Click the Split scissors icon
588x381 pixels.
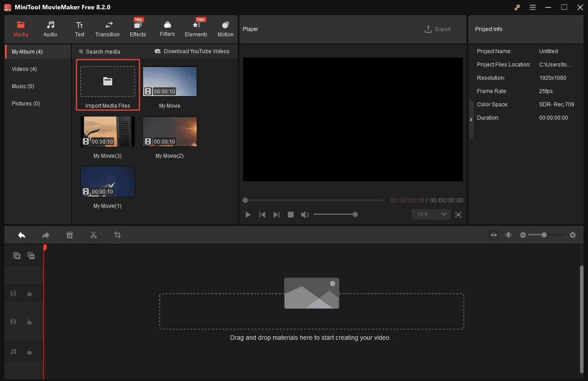click(94, 235)
